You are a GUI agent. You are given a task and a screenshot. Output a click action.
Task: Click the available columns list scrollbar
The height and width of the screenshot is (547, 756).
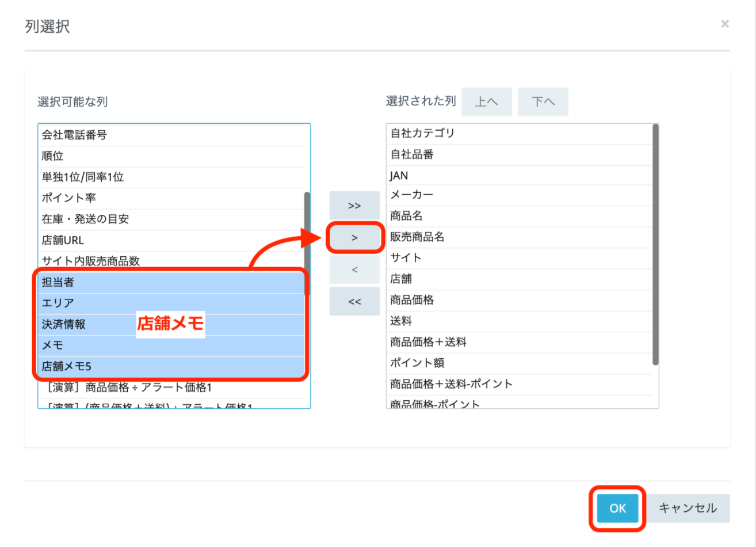pyautogui.click(x=307, y=242)
